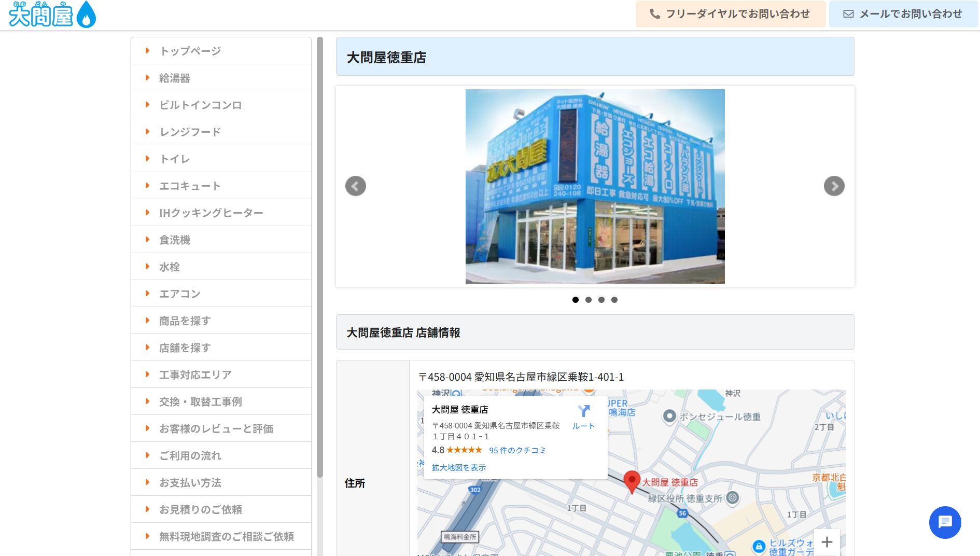Click the orange arrow next to 給湯器
The image size is (980, 556).
[x=148, y=78]
